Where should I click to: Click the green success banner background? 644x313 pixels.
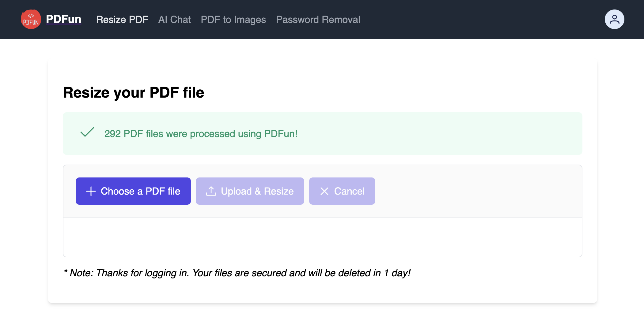460,133
